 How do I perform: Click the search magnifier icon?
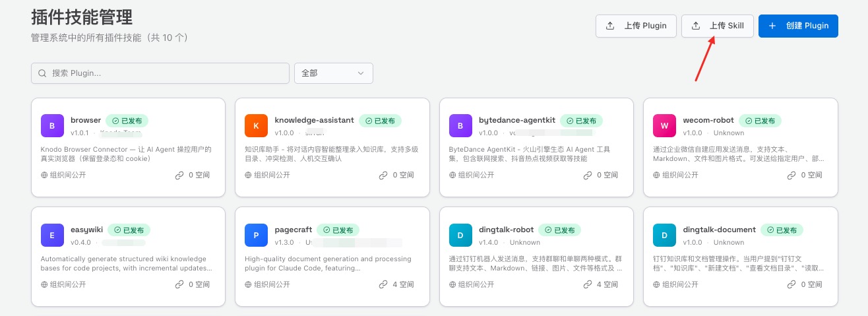(43, 73)
